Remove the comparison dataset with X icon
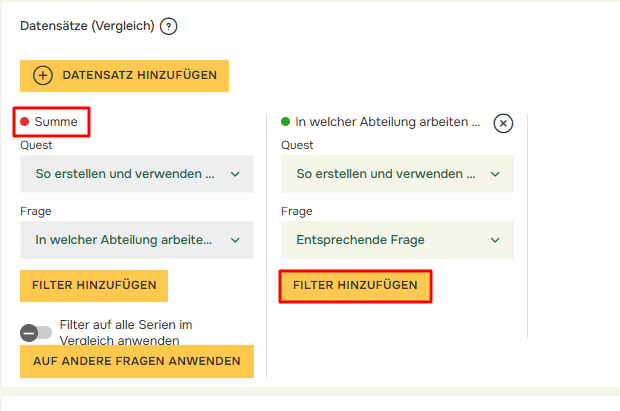Image resolution: width=620 pixels, height=411 pixels. coord(503,122)
